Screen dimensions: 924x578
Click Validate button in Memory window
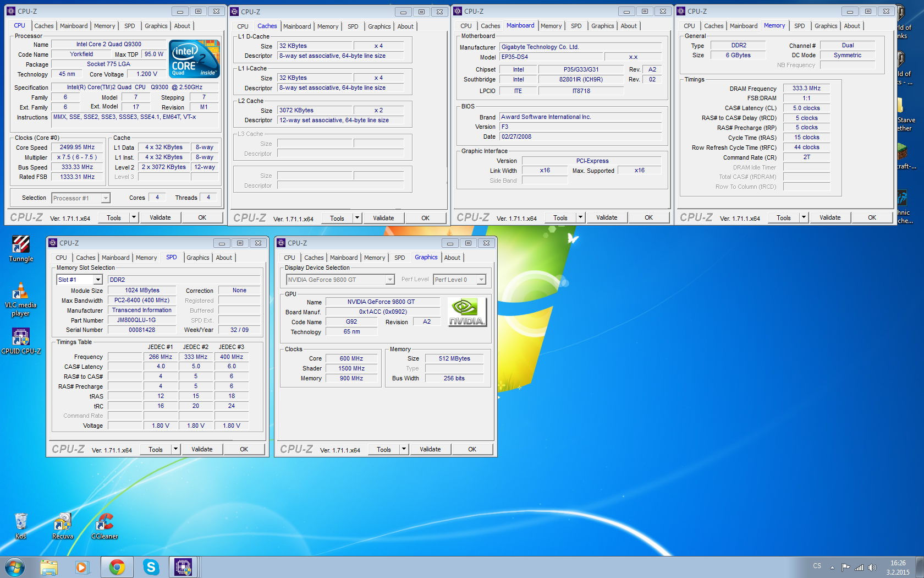click(830, 217)
